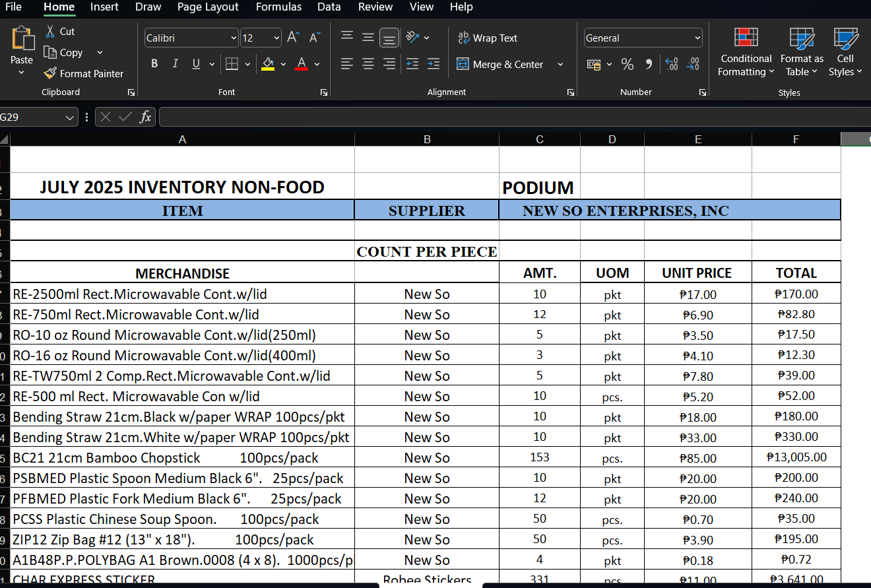871x588 pixels.
Task: Click the Orientation angled text icon
Action: point(413,38)
